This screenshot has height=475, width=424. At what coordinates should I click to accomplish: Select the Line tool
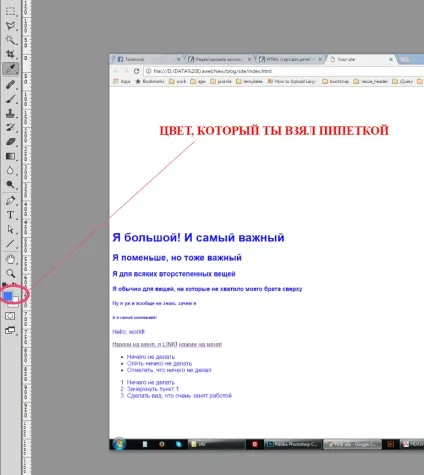pyautogui.click(x=10, y=244)
